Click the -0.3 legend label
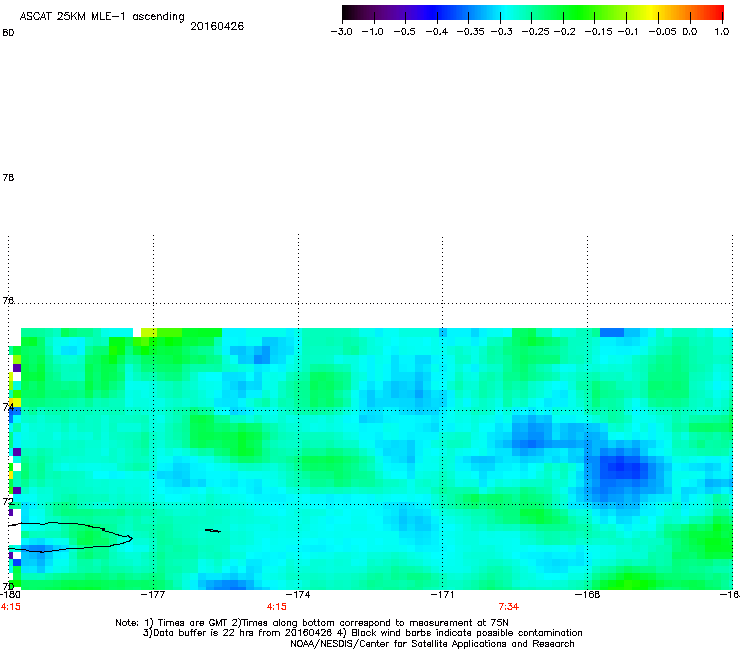Viewport: 740px width, 650px height. point(502,32)
